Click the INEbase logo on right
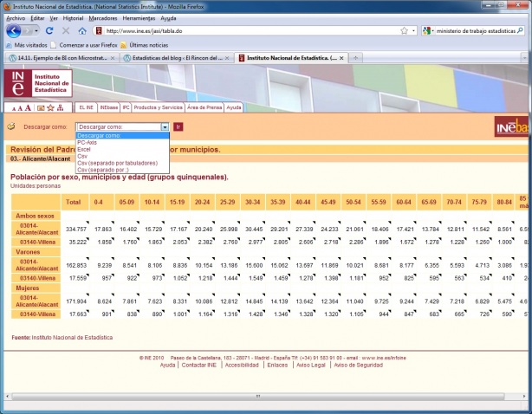 pos(512,128)
